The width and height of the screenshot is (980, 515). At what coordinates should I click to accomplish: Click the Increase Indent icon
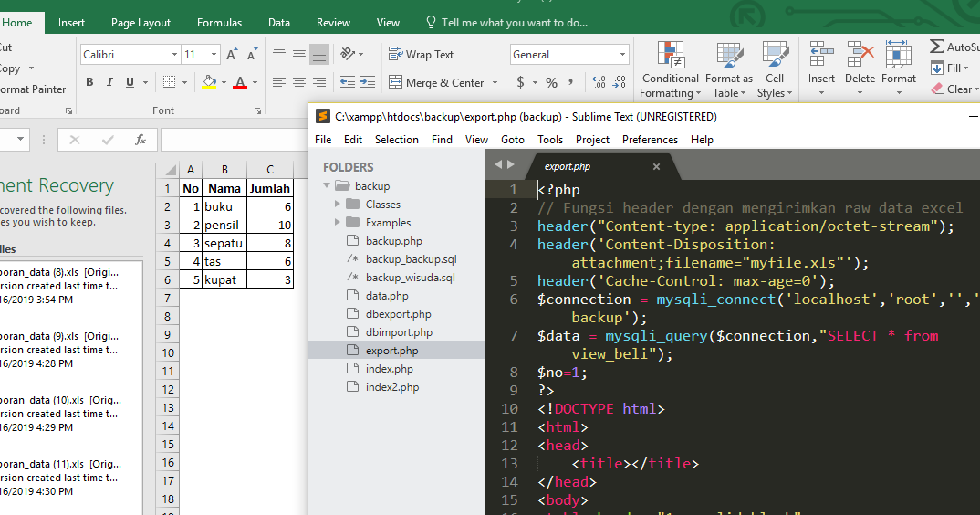pos(367,82)
